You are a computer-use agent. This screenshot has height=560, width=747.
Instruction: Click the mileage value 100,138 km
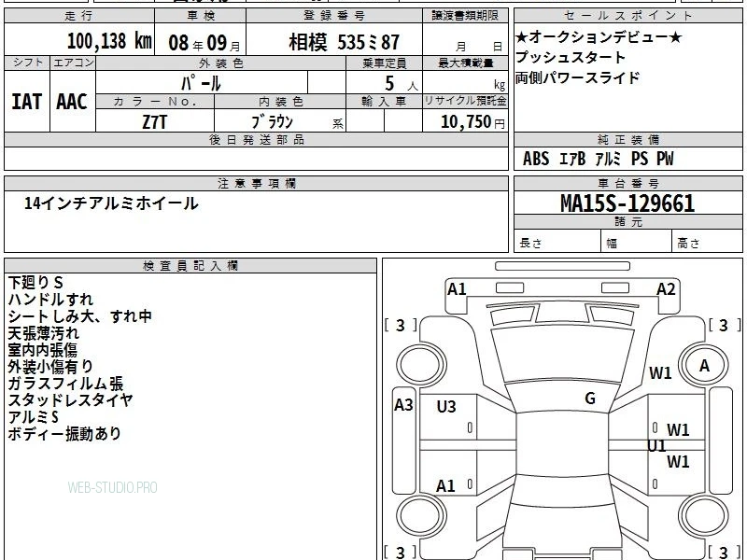[x=109, y=41]
